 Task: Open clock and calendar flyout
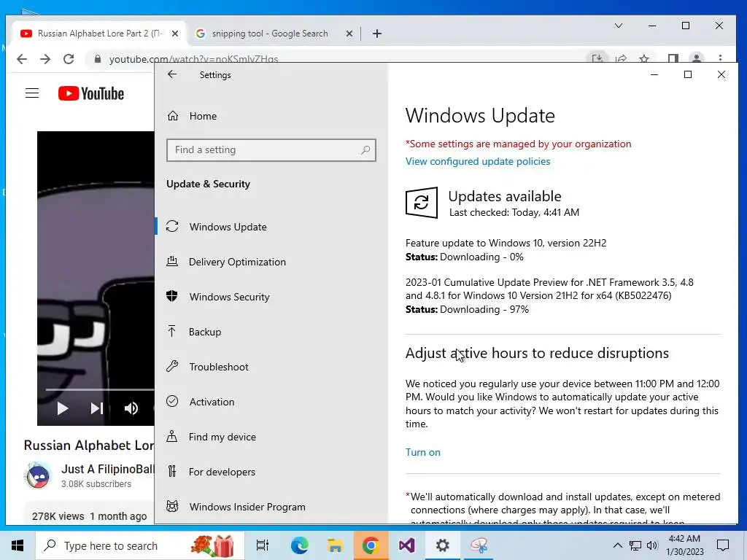pyautogui.click(x=684, y=545)
